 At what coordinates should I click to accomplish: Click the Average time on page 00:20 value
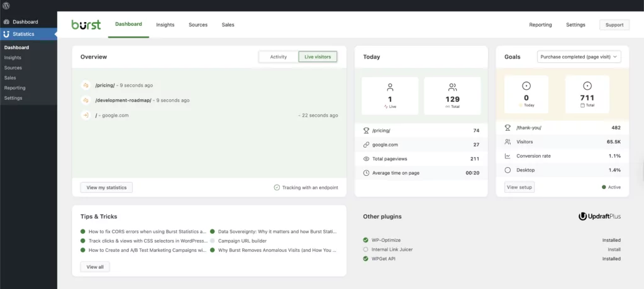tap(472, 173)
